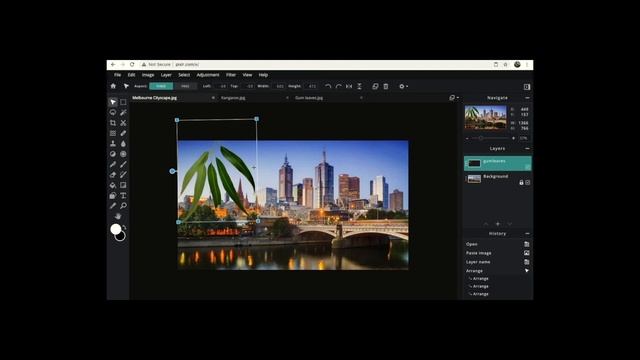Toggle the Free aspect option

(185, 86)
